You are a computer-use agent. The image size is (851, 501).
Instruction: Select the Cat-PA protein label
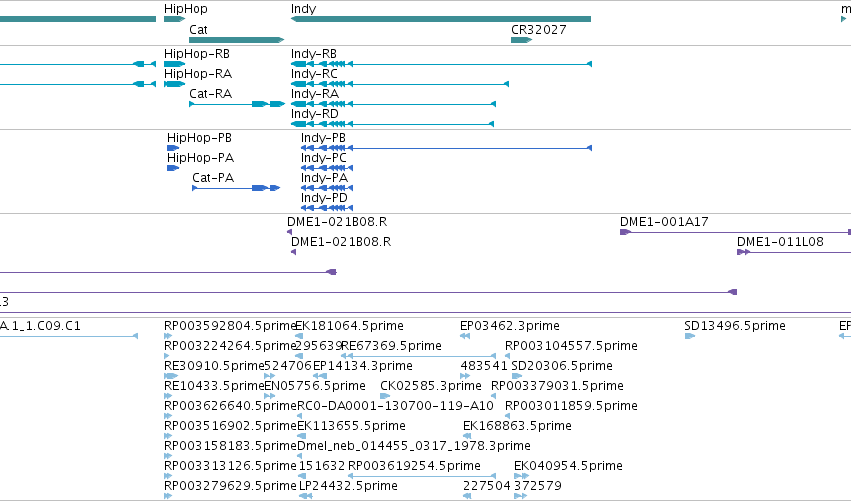[213, 179]
